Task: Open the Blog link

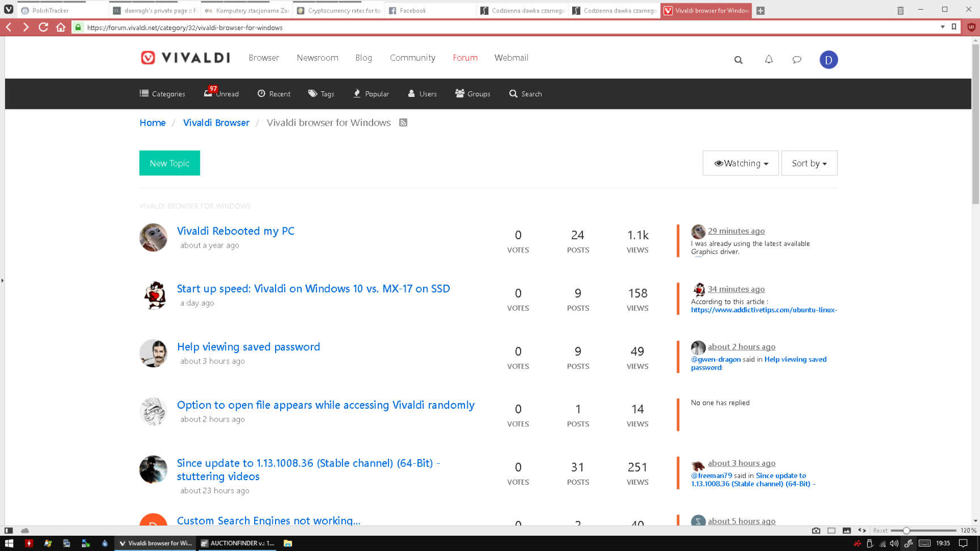Action: click(364, 58)
